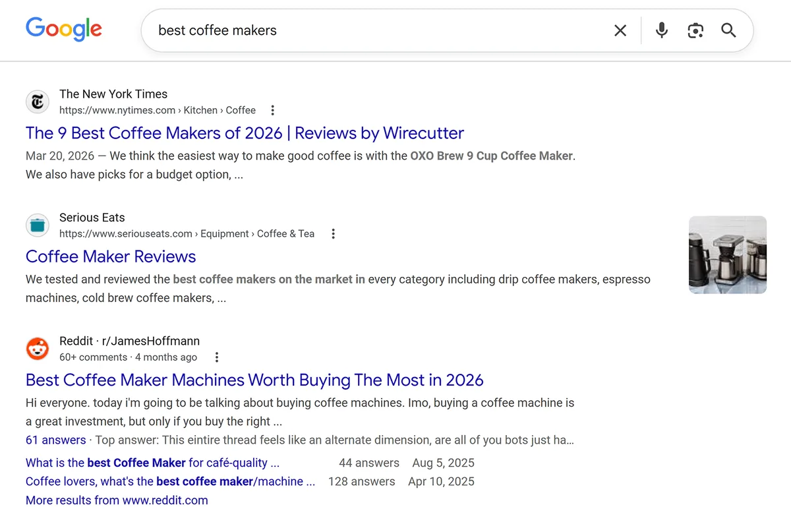This screenshot has width=791, height=532.
Task: Start voice search with microphone icon
Action: [662, 30]
